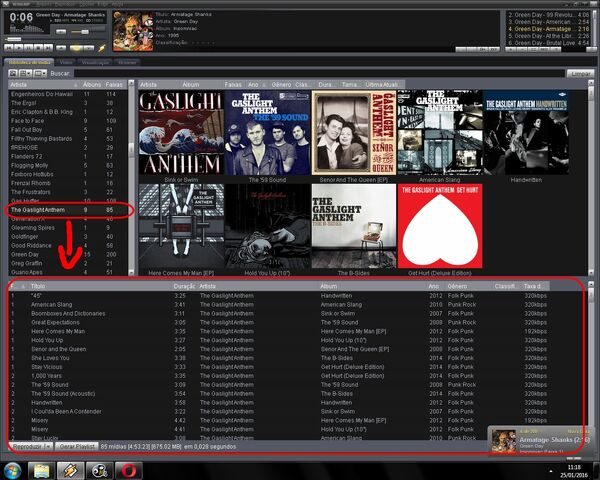Sort albums by Ano column header
The image size is (600, 480).
click(256, 85)
